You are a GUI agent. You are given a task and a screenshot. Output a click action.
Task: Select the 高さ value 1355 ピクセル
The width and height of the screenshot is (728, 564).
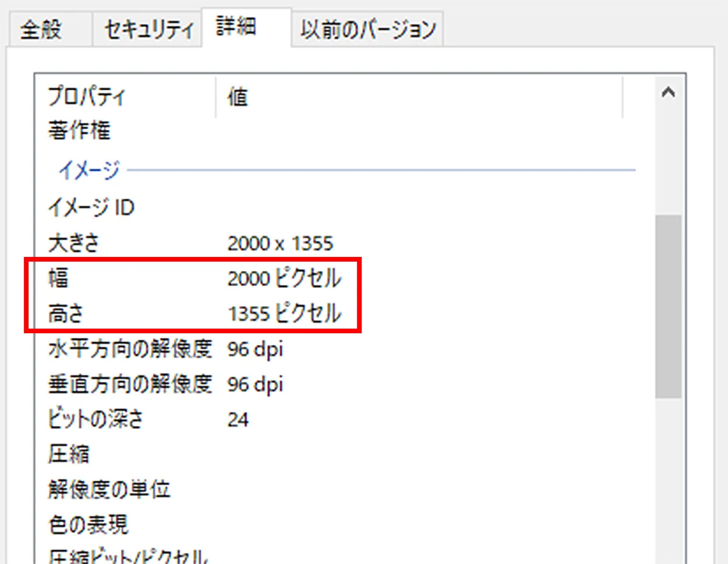point(283,313)
